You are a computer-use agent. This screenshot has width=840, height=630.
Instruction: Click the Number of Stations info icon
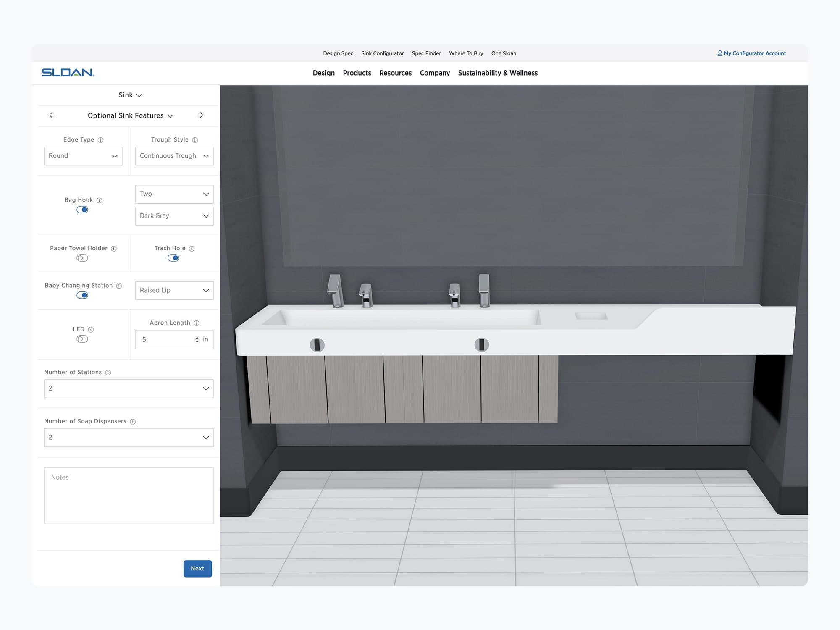(108, 372)
